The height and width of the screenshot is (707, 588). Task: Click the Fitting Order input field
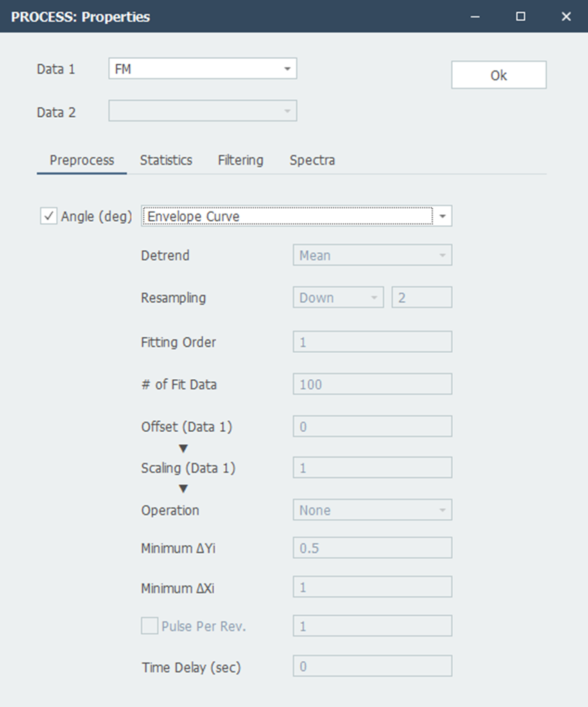(372, 342)
